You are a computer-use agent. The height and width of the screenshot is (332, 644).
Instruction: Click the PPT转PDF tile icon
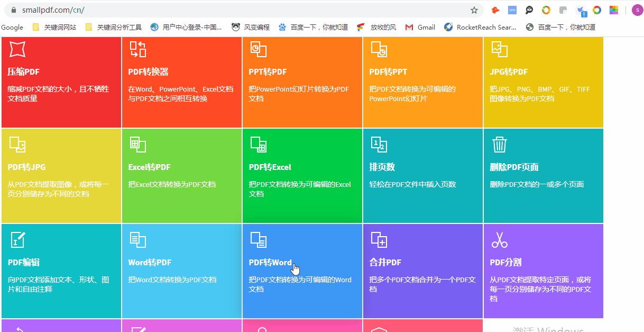(x=258, y=49)
